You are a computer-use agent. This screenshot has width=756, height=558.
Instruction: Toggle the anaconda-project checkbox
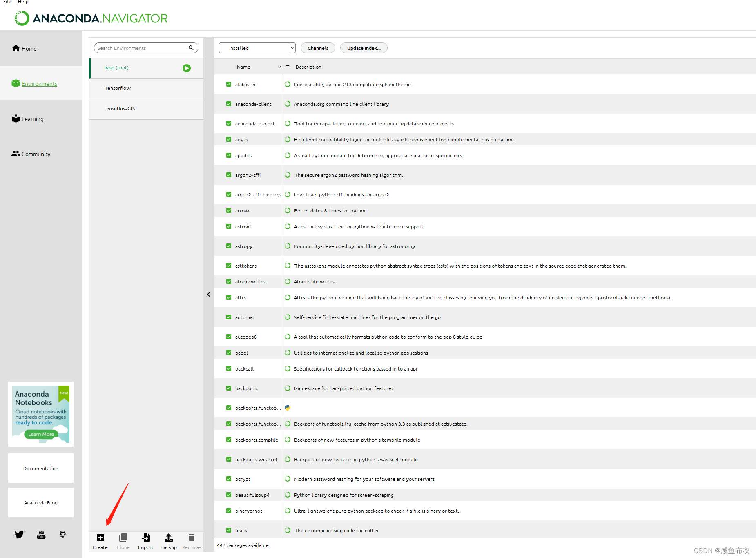pyautogui.click(x=229, y=123)
